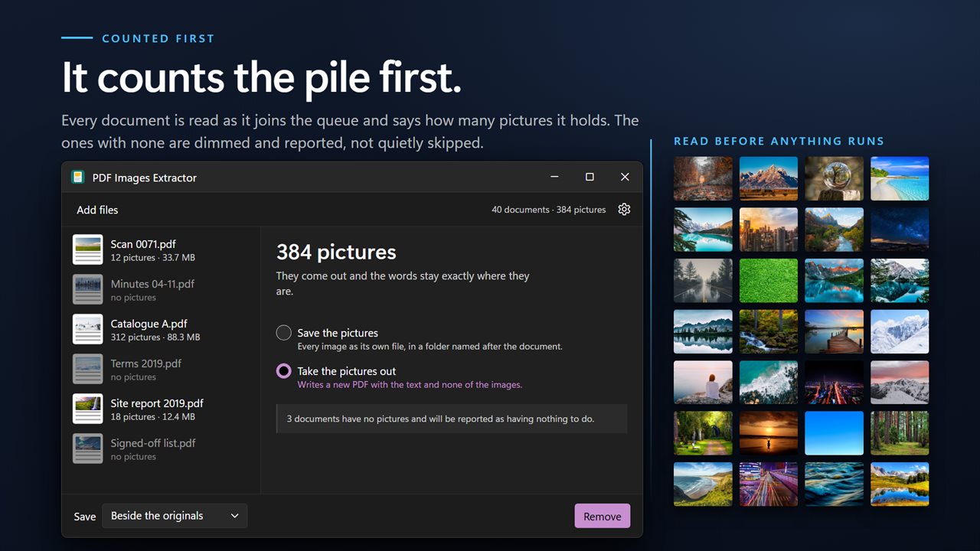Click the 384 pictures heading
Viewport: 980px width, 551px height.
click(336, 252)
